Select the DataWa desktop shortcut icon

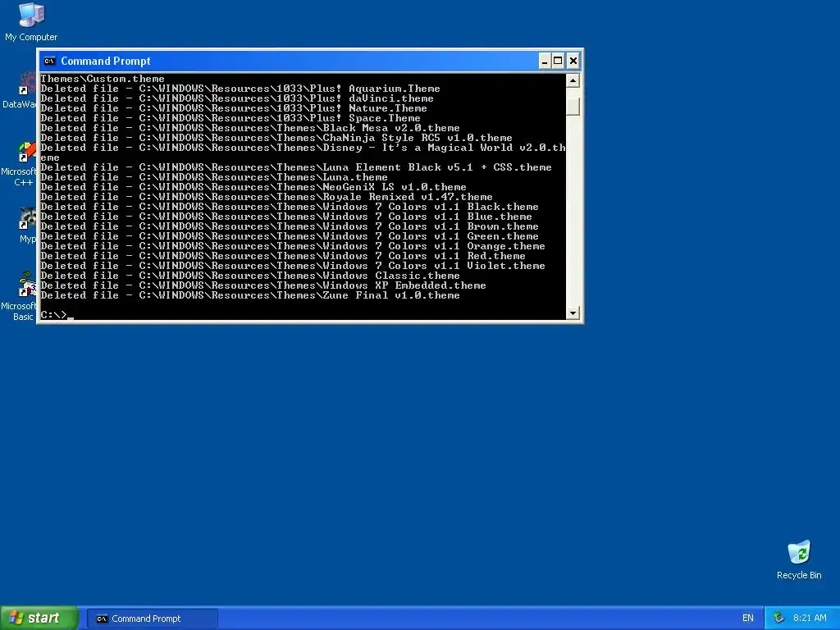19,90
